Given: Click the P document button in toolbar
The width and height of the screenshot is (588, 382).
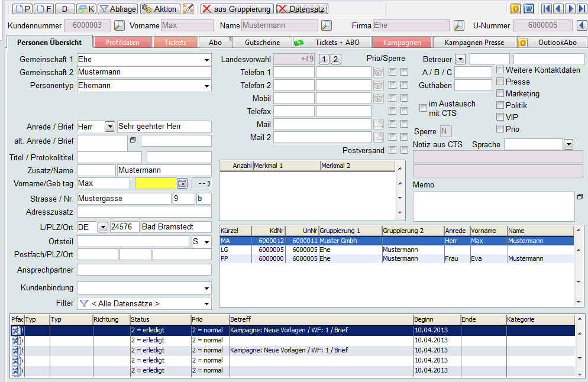Looking at the screenshot, I should 22,9.
